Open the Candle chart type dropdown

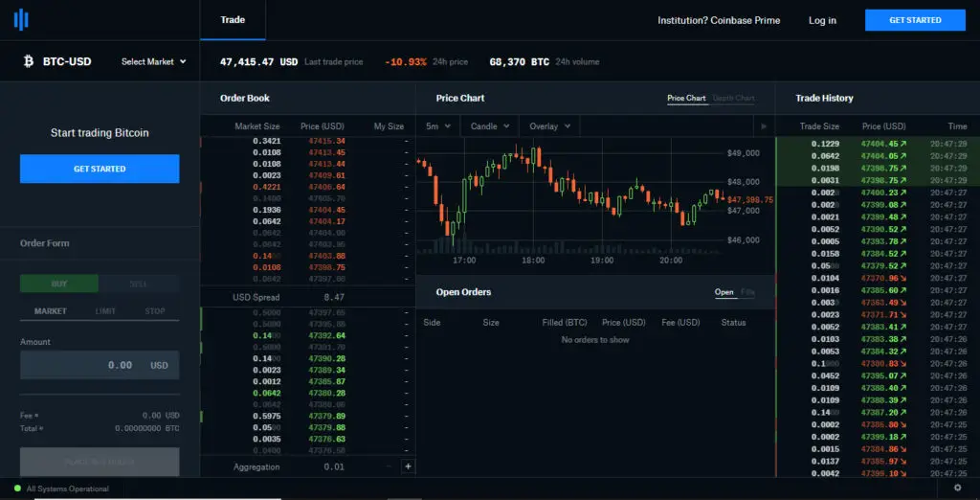[x=490, y=126]
